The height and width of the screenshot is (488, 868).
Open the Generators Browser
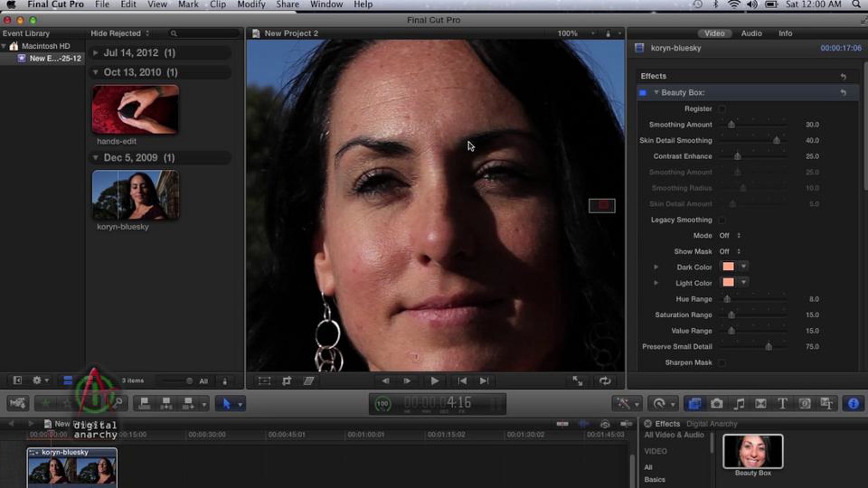coord(804,403)
